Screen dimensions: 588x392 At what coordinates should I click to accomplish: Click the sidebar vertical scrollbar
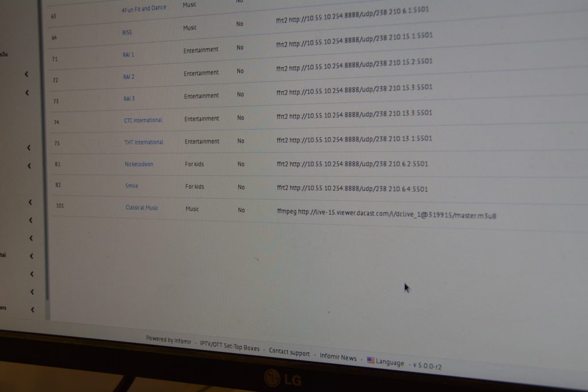click(47, 172)
